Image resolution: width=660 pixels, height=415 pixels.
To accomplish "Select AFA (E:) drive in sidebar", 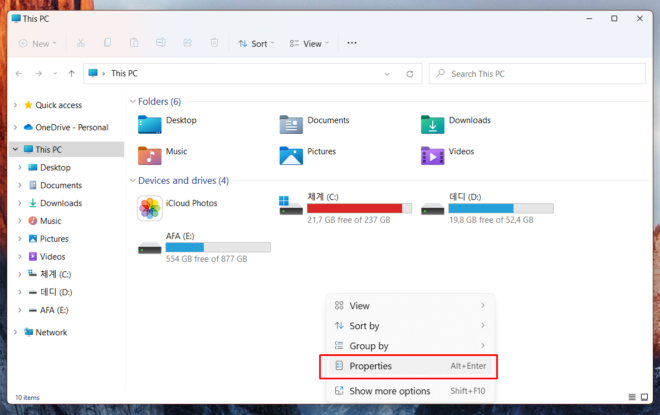I will (53, 310).
